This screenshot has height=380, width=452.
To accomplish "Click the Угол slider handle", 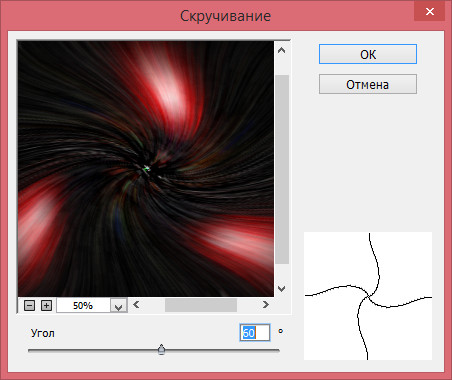I will [x=162, y=350].
